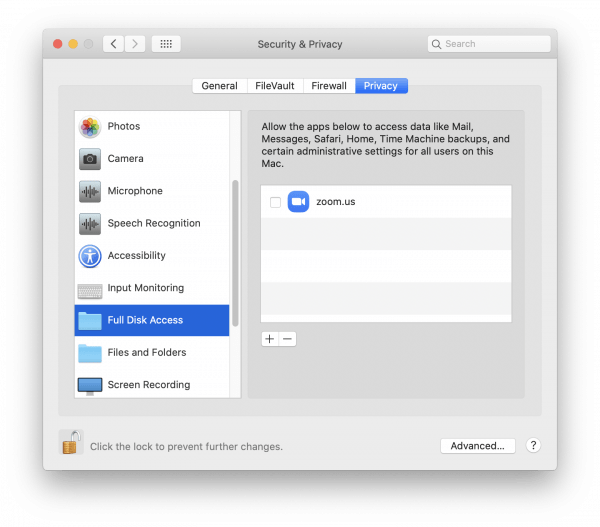Select Files and Folders label
Viewport: 600px width, 527px height.
point(147,352)
